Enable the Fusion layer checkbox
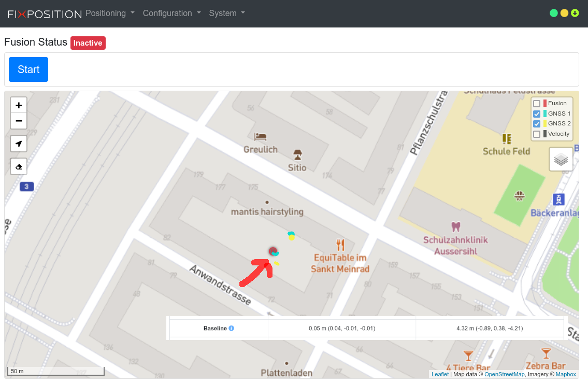 537,104
